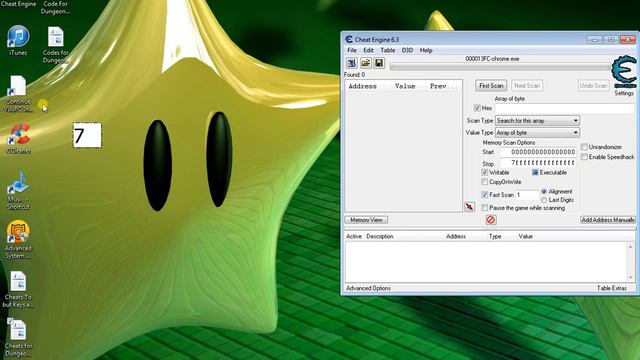The height and width of the screenshot is (360, 640).
Task: Click the Fast Scan alignment value field
Action: (x=527, y=195)
